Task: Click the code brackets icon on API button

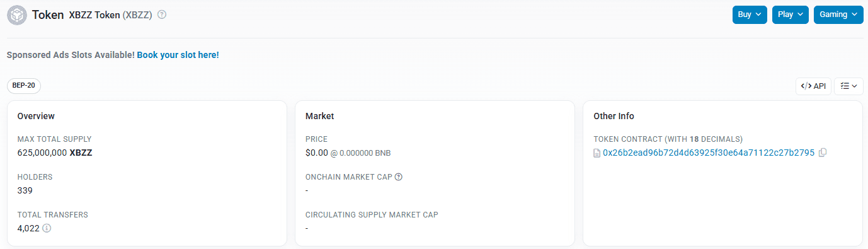Action: click(806, 86)
